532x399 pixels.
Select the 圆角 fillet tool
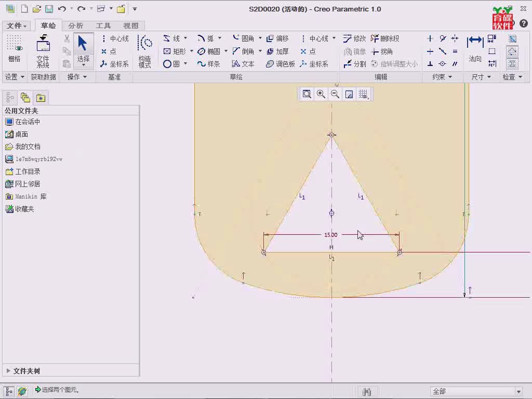(x=243, y=38)
